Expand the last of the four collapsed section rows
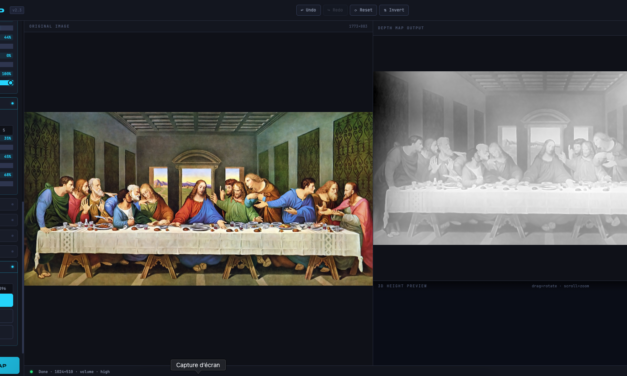Viewport: 627px width, 376px height. point(8,251)
